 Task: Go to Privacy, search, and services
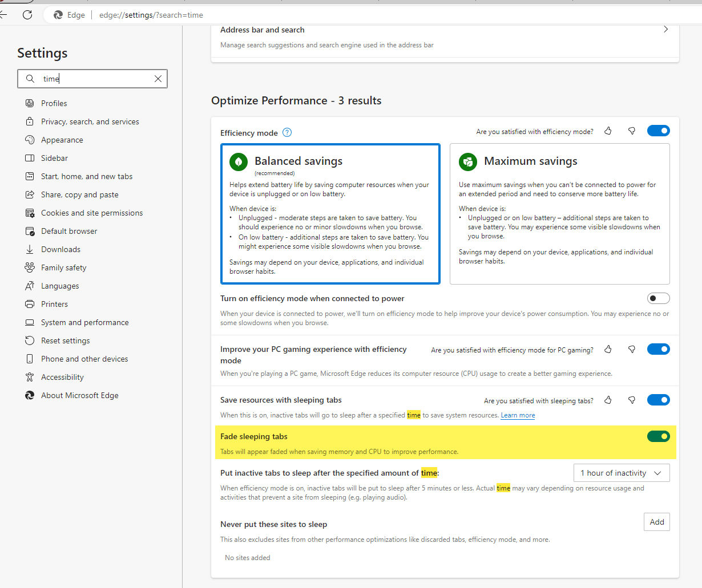pos(90,121)
